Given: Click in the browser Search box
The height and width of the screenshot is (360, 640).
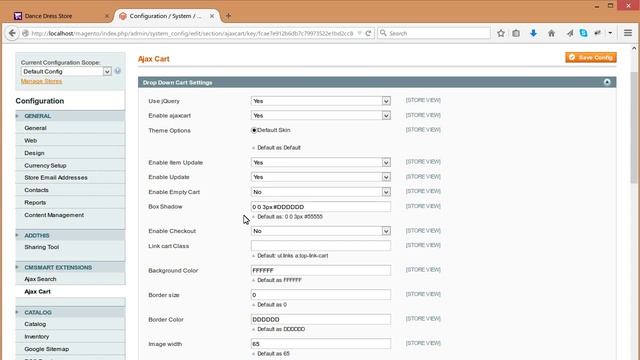Looking at the screenshot, I should click(434, 33).
